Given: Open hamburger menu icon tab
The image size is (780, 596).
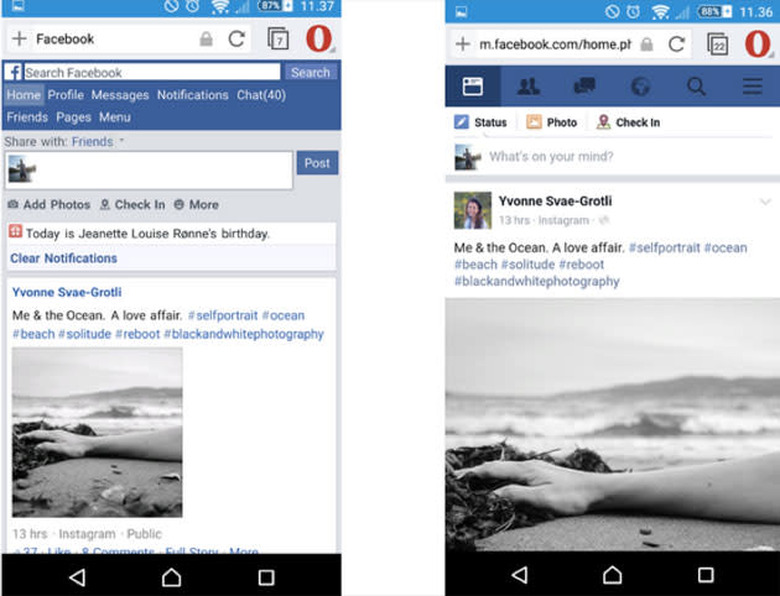Looking at the screenshot, I should click(x=753, y=86).
